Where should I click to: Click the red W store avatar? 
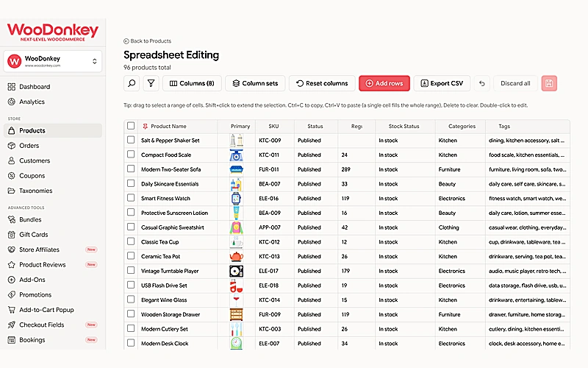(x=14, y=61)
